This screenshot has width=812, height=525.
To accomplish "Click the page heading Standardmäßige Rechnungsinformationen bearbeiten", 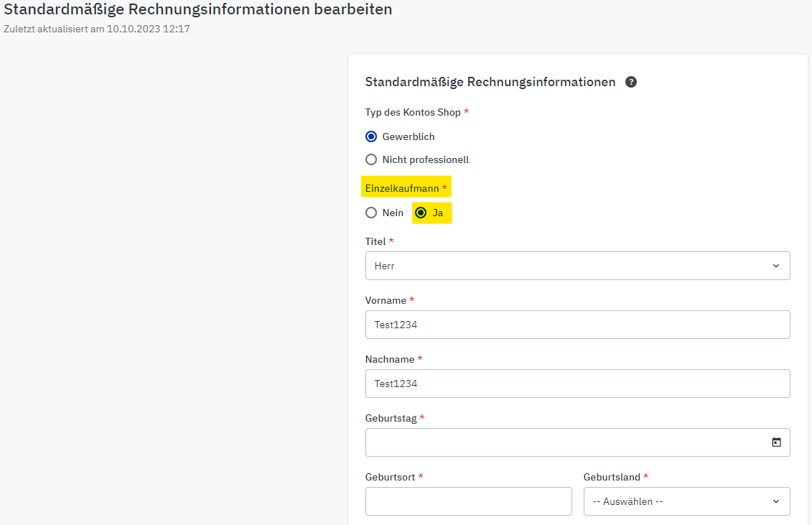I will pyautogui.click(x=198, y=9).
